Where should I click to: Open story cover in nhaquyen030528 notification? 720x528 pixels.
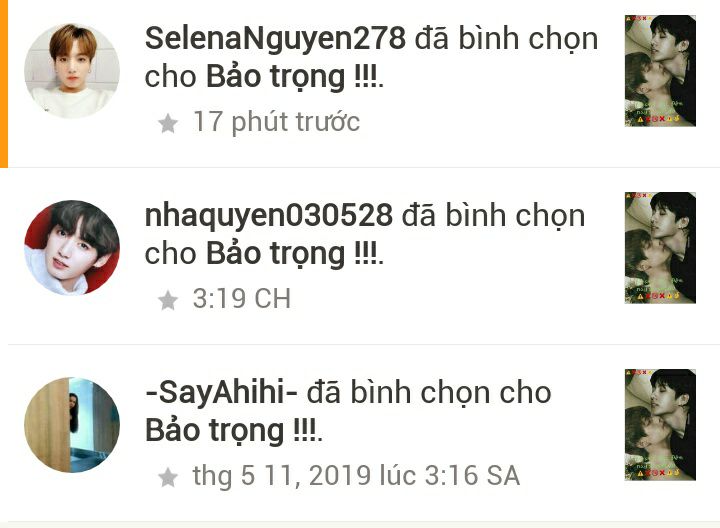(660, 247)
